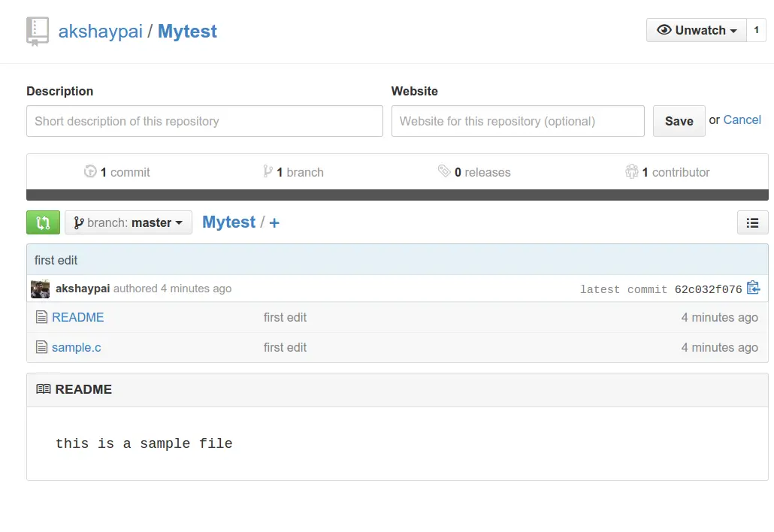The width and height of the screenshot is (774, 532).
Task: Save the repository description
Action: tap(679, 121)
